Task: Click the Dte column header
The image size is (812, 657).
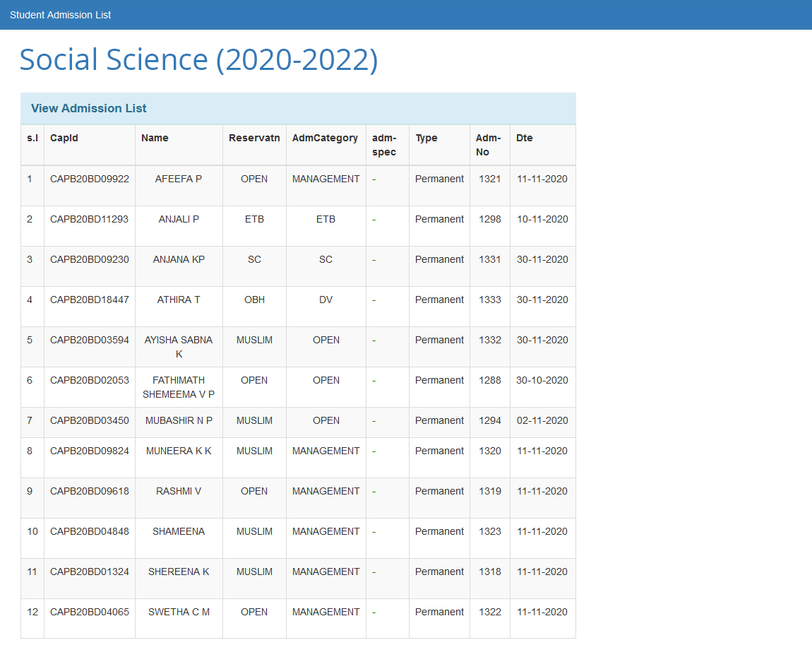Action: coord(525,138)
